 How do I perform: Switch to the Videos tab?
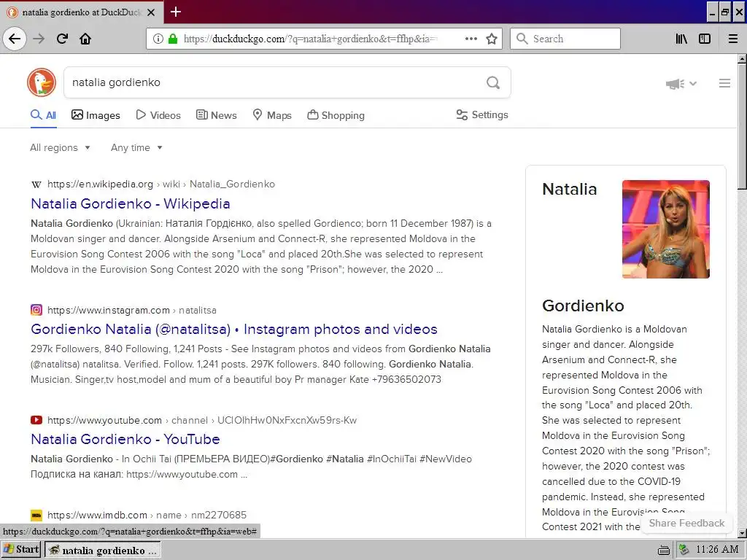click(x=158, y=115)
